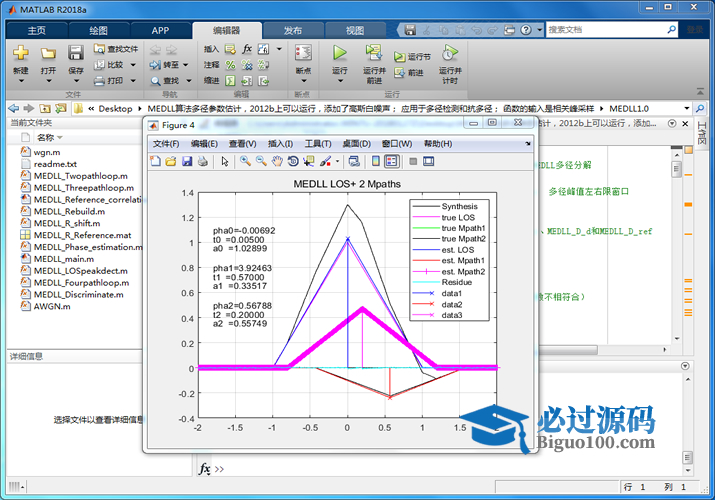Image resolution: width=715 pixels, height=500 pixels.
Task: Open Help (帮助) menu in Figure 4
Action: [x=438, y=144]
